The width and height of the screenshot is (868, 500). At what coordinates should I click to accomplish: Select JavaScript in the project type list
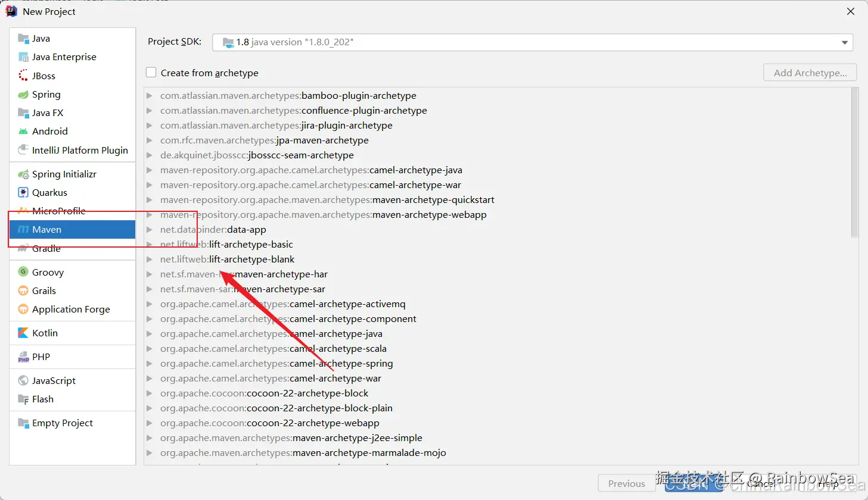73,380
